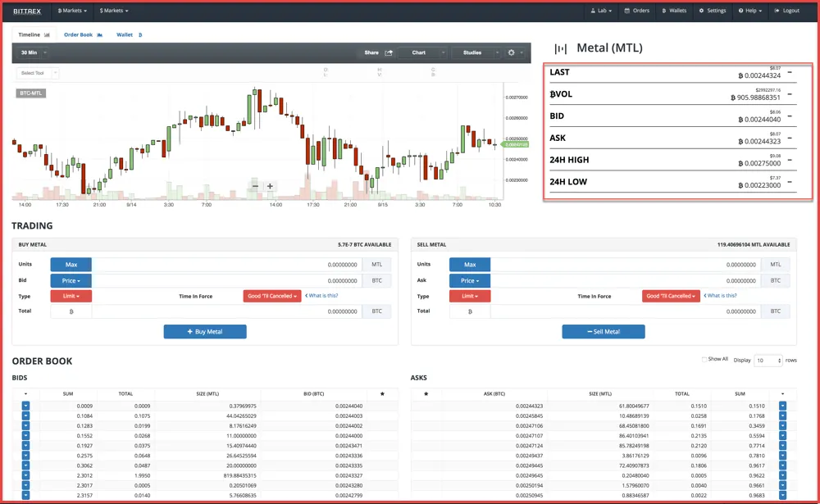
Task: Open Asks table header caret menu
Action: click(x=782, y=393)
